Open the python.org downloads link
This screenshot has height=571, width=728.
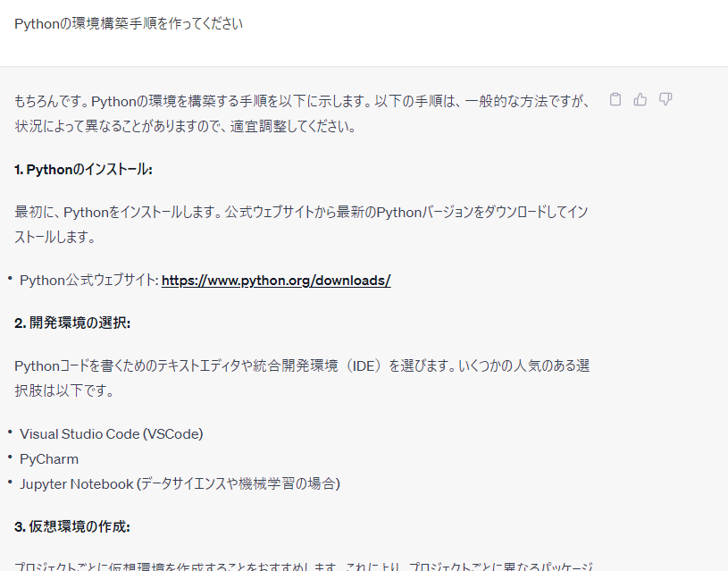pyautogui.click(x=276, y=281)
